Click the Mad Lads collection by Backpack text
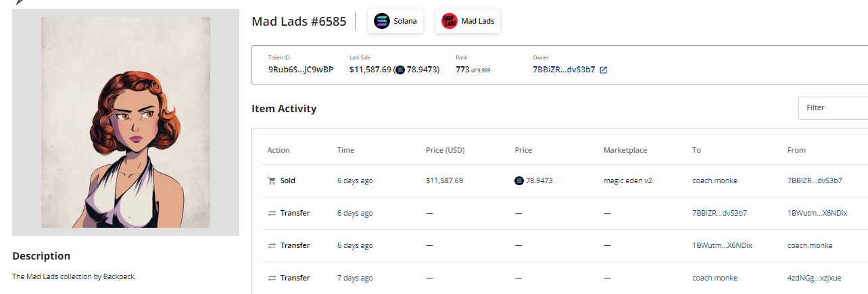The height and width of the screenshot is (294, 868). 74,276
